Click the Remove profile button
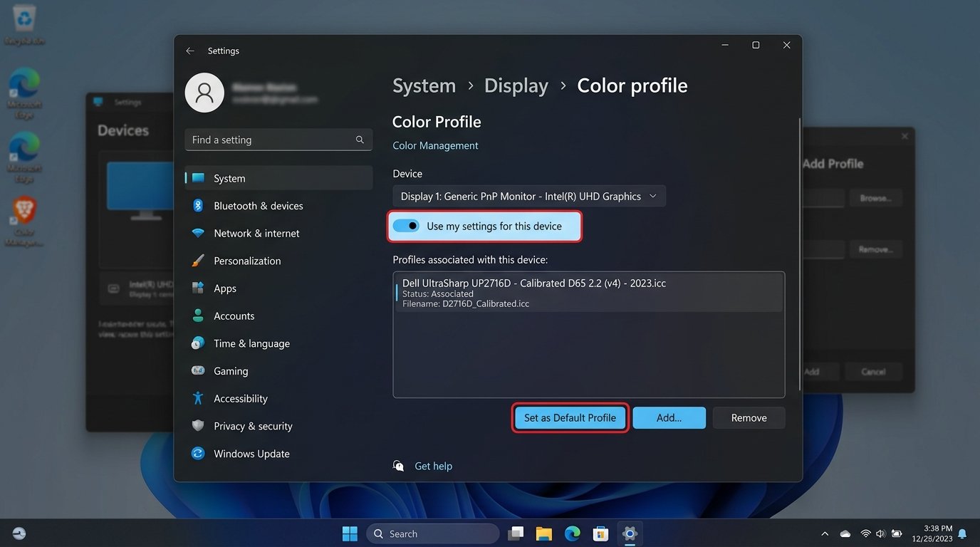Viewport: 980px width, 547px height. click(x=749, y=418)
